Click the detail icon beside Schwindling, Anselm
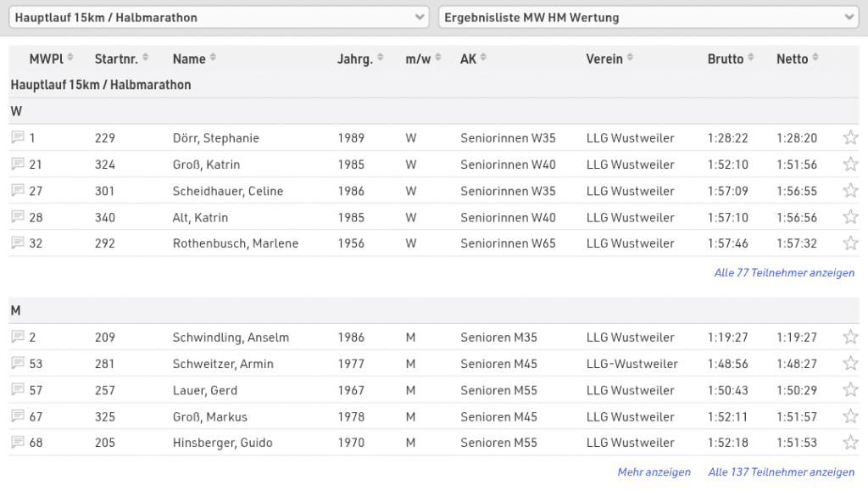This screenshot has height=491, width=868. [x=17, y=338]
